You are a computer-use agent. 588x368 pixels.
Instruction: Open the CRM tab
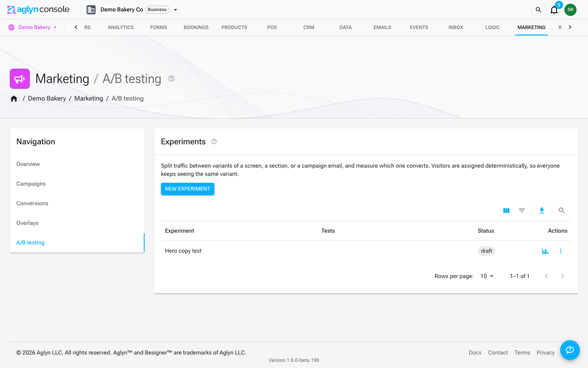[309, 27]
